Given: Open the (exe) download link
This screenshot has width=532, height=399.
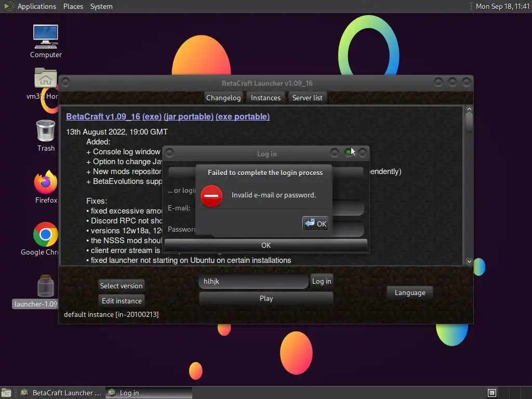Looking at the screenshot, I should coord(152,116).
